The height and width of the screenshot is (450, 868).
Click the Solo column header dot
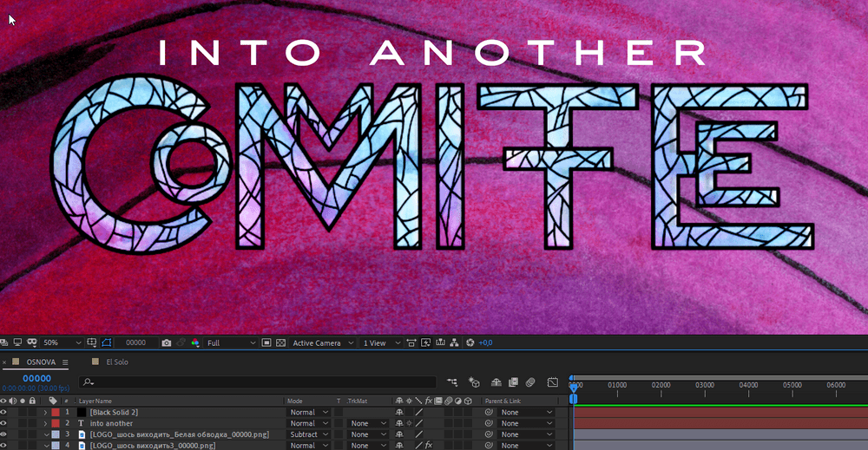(23, 401)
